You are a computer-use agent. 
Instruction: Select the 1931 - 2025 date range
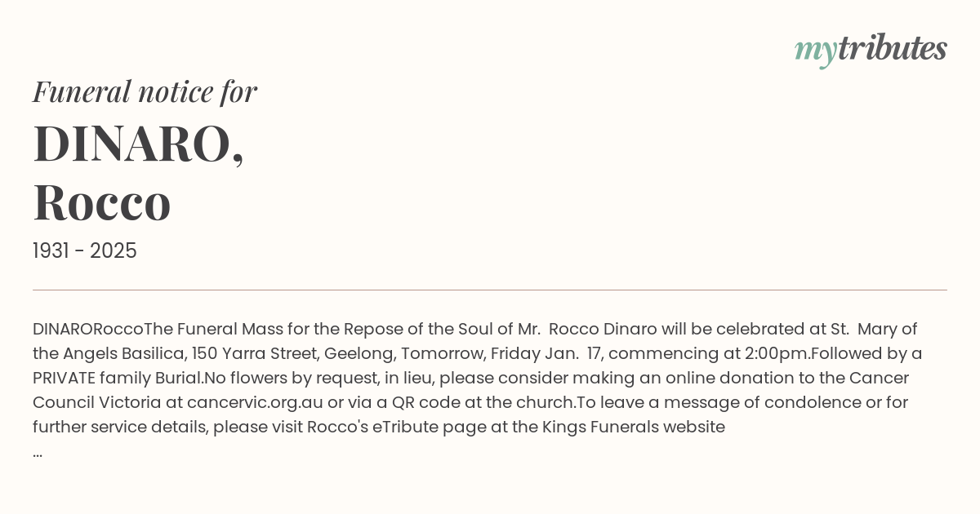click(x=85, y=250)
